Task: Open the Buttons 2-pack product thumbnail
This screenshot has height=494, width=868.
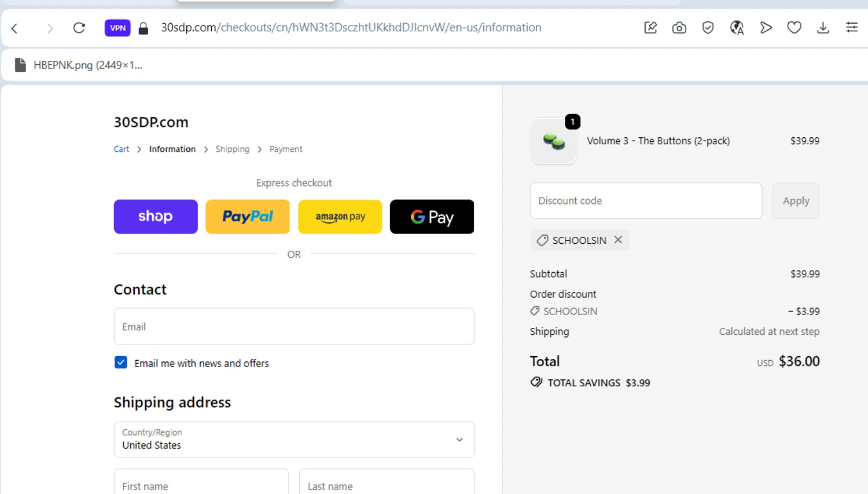Action: coord(554,141)
